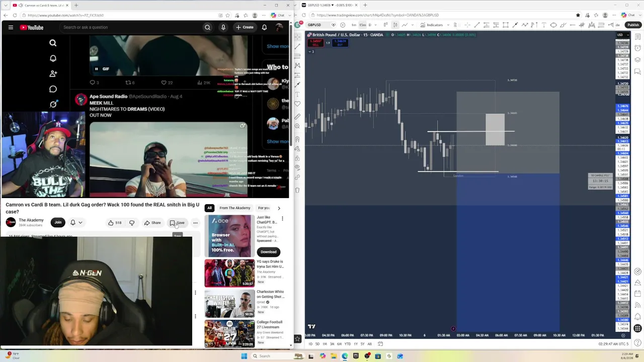Viewport: 644px width, 362px height.
Task: Open the favorites heart icons tool
Action: tap(297, 104)
